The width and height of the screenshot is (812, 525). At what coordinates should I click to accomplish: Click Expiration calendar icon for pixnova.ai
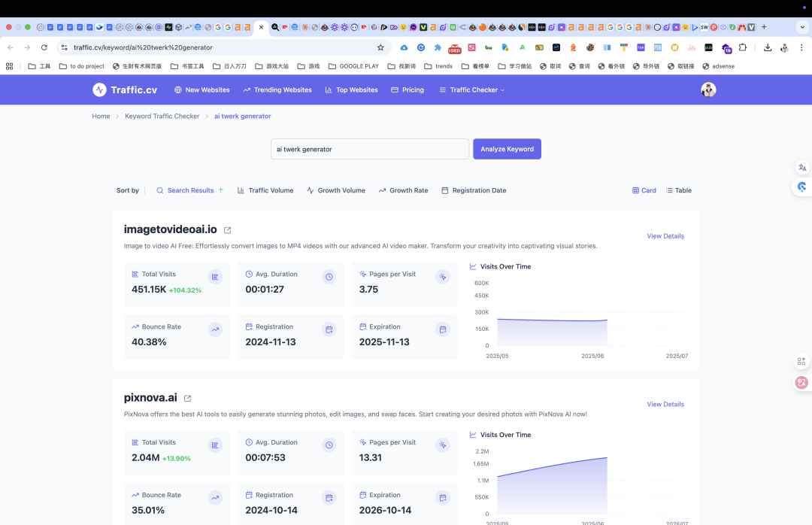443,498
